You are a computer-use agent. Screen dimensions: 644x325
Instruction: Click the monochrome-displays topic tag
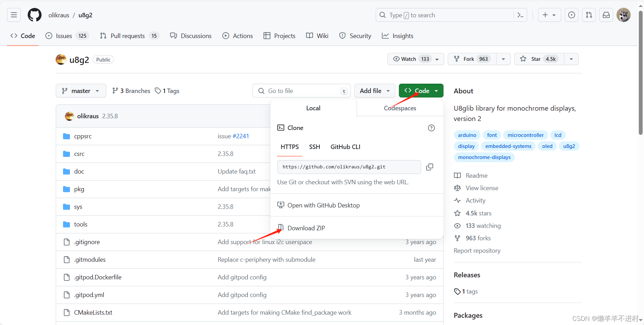tap(484, 157)
